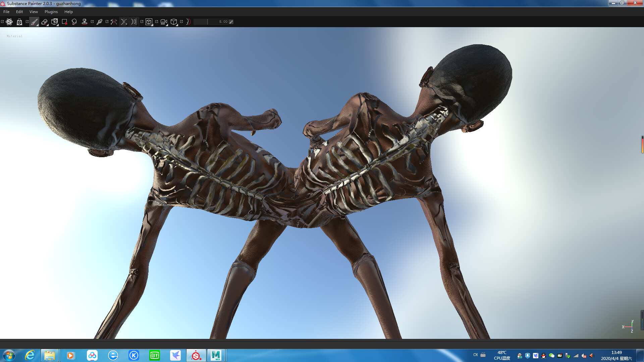The width and height of the screenshot is (644, 362).
Task: Select the Smudge tool
Action: [74, 22]
